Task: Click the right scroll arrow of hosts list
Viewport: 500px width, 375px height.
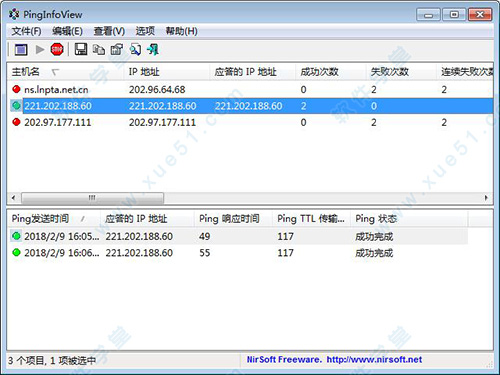Action: pos(486,198)
